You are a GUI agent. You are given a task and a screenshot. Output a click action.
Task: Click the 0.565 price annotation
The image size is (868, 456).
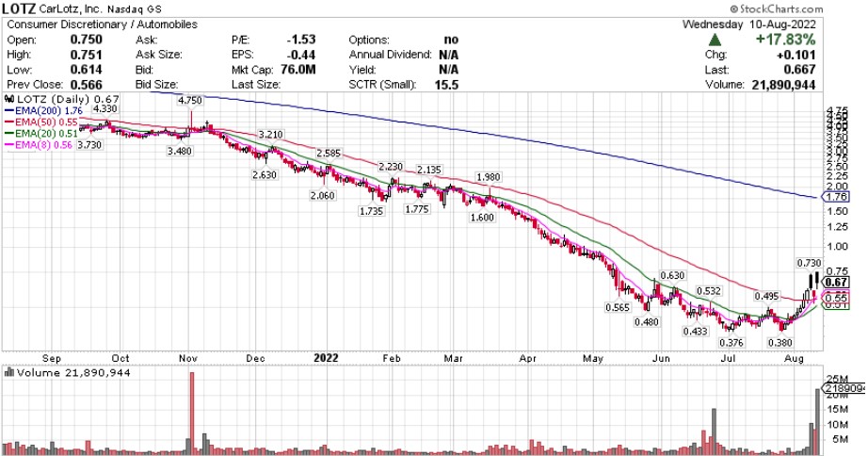618,307
